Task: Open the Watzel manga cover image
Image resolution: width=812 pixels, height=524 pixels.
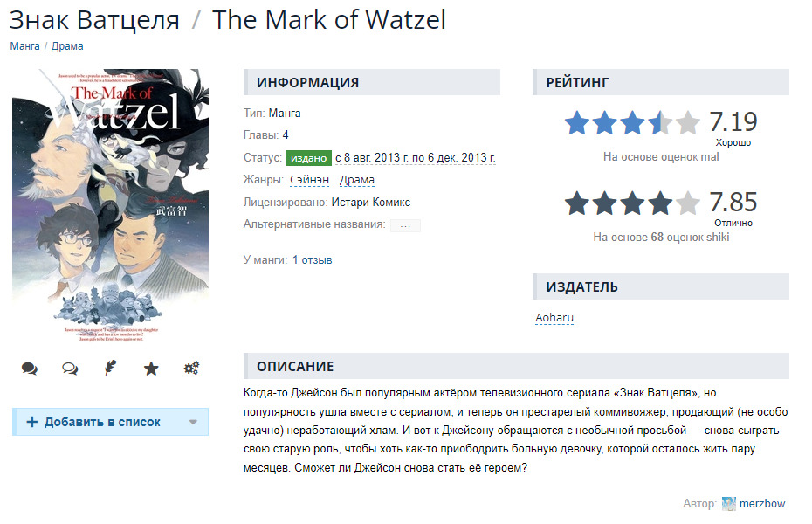Action: pos(110,205)
